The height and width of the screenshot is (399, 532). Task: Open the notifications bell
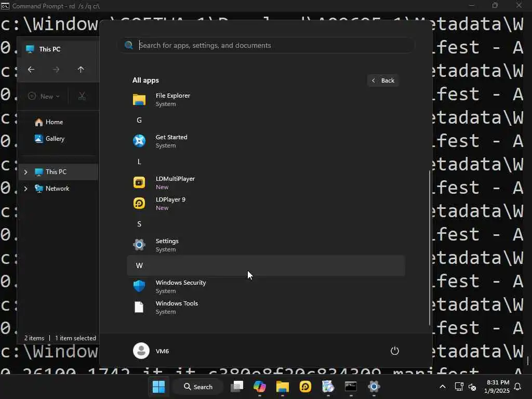(518, 387)
